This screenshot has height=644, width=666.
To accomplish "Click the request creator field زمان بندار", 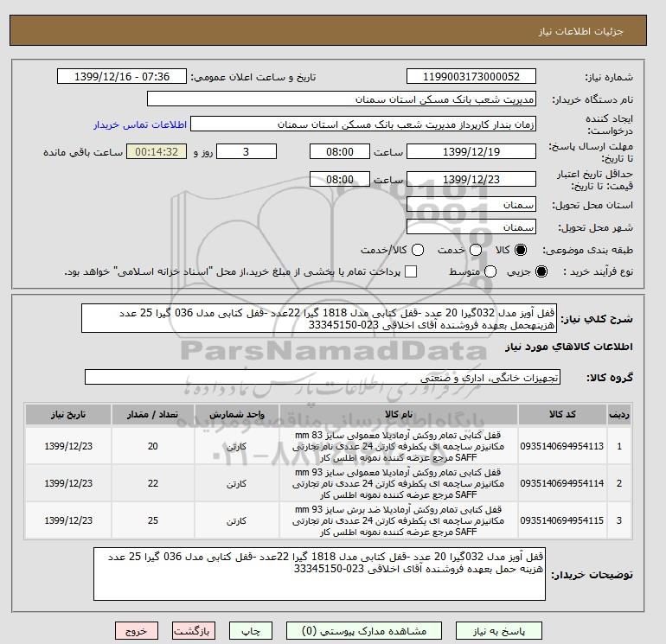I will pos(363,124).
